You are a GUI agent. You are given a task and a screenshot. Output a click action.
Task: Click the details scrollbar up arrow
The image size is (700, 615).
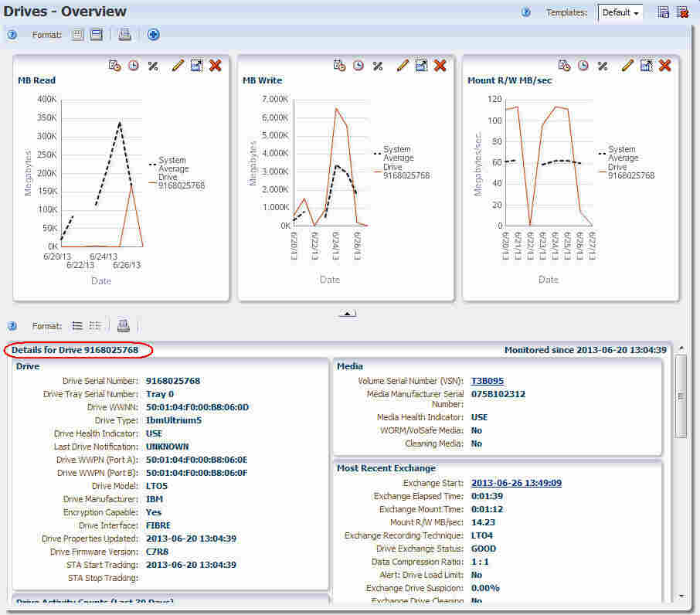[x=681, y=347]
